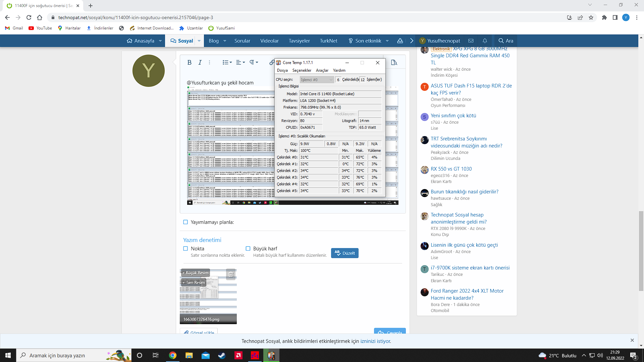Viewport: 644px width, 362px height.
Task: Apply italic formatting in the editor
Action: coord(200,62)
